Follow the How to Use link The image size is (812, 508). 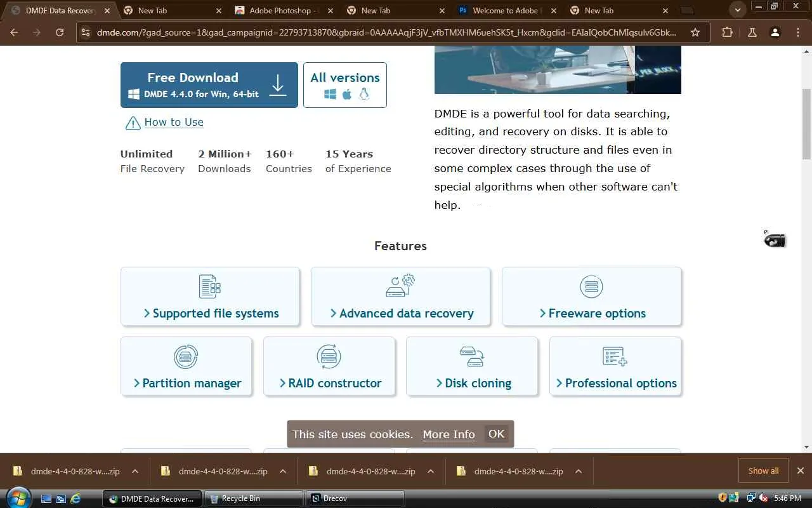[174, 122]
